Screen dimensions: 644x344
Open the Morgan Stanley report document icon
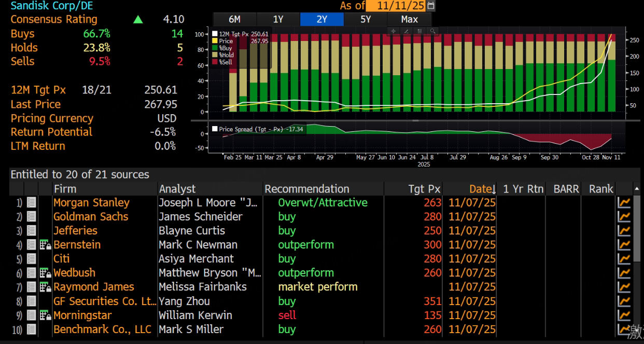[x=31, y=203]
